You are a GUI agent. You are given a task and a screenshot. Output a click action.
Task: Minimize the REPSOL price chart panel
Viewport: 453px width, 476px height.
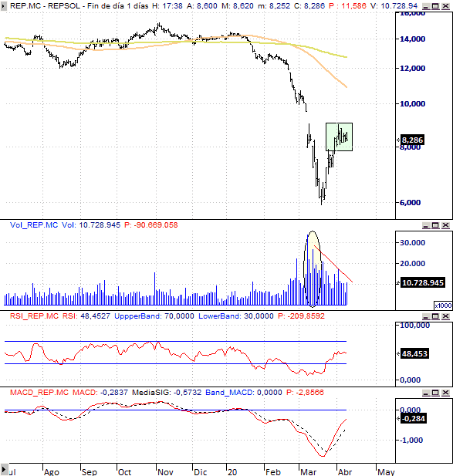click(x=426, y=6)
